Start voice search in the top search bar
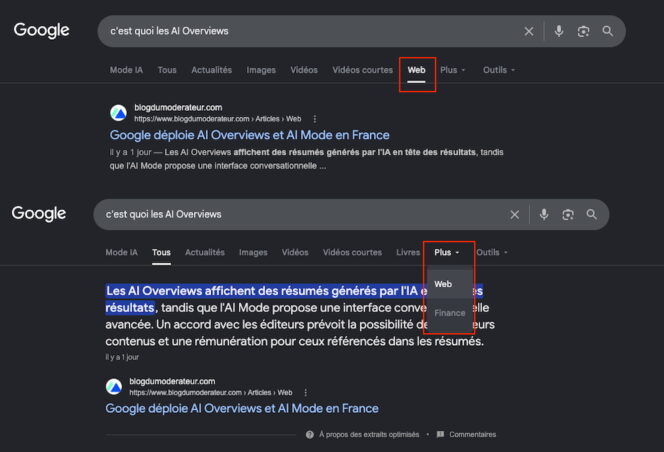 coord(559,31)
